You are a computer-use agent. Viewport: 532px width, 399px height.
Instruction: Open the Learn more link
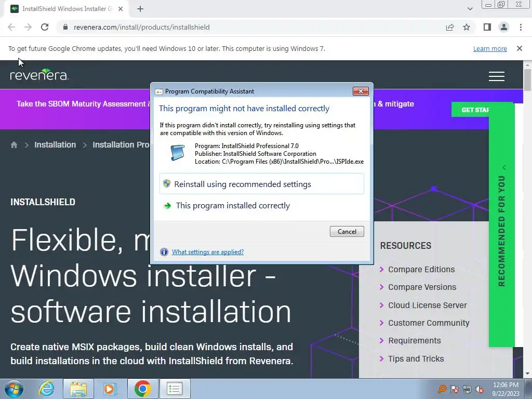(x=490, y=48)
